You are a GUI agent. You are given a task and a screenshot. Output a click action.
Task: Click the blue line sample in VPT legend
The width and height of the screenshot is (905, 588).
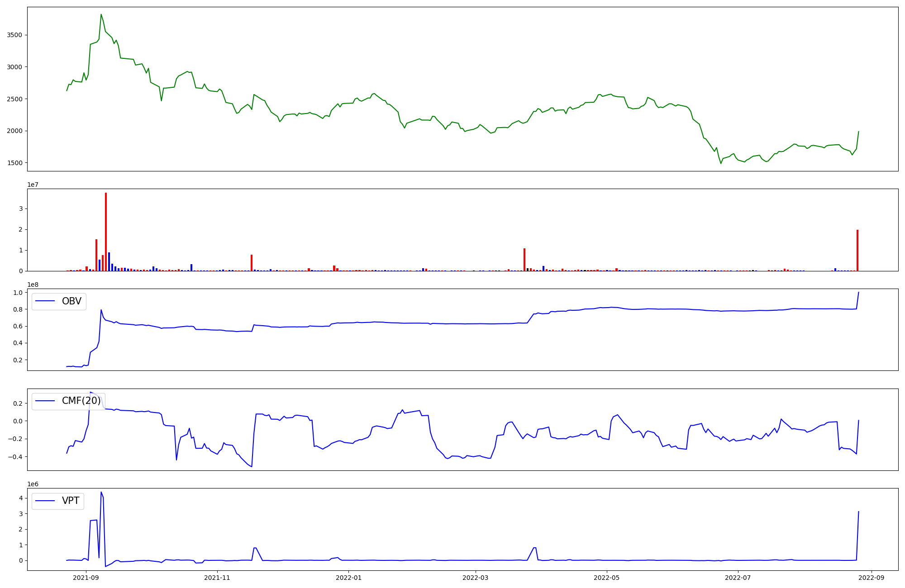45,501
